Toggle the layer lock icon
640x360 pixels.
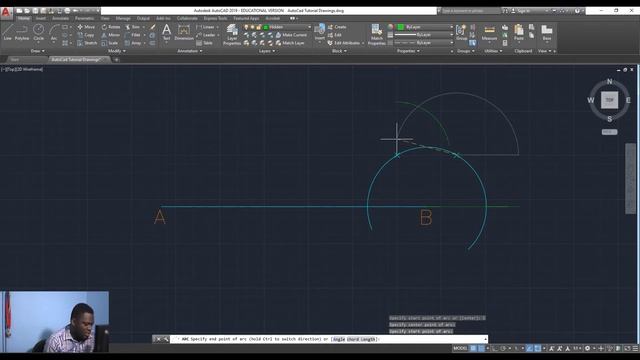pos(258,27)
